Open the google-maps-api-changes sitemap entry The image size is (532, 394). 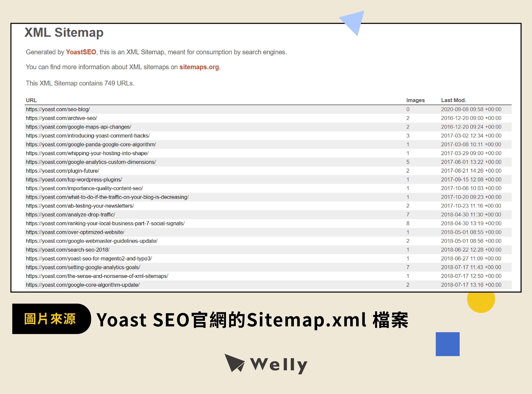[78, 127]
